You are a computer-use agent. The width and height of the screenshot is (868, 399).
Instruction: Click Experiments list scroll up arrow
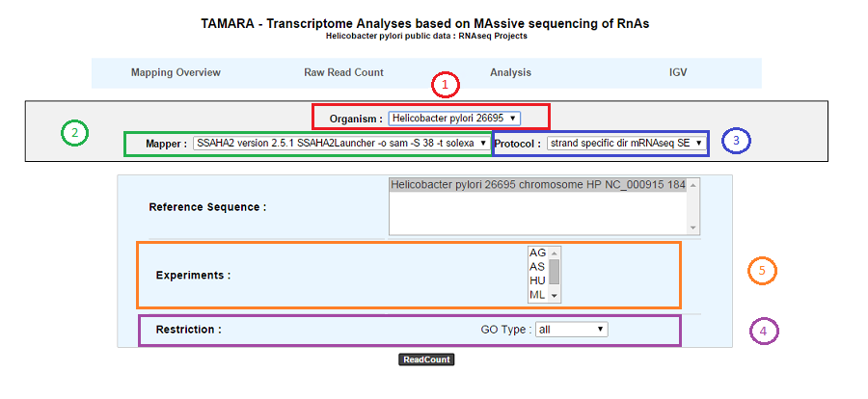tap(555, 253)
